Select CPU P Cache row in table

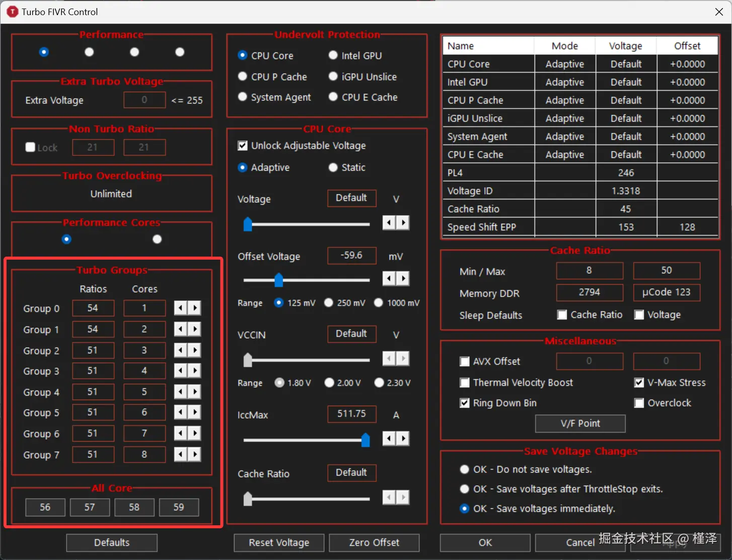[x=580, y=100]
